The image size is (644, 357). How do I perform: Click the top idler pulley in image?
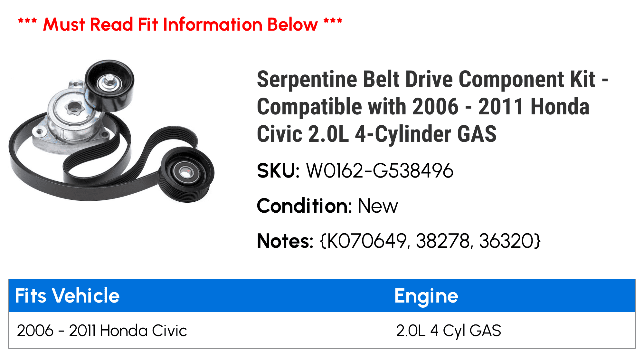(109, 85)
